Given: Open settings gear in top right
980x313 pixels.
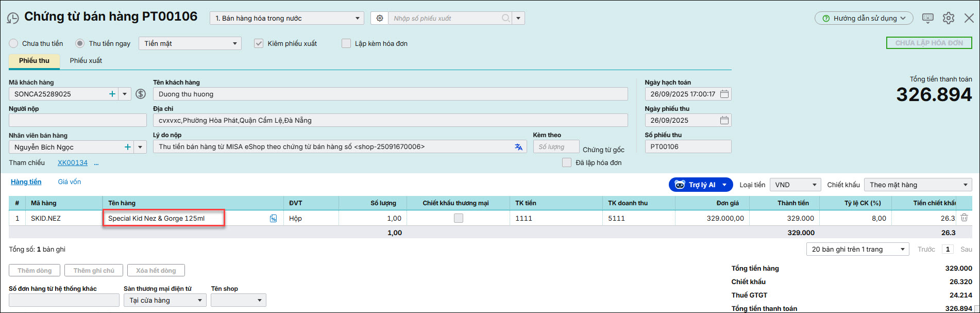Looking at the screenshot, I should [948, 18].
